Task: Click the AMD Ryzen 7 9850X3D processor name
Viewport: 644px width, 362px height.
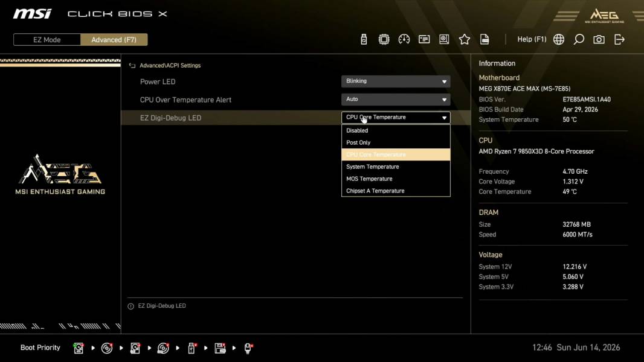Action: [x=536, y=151]
